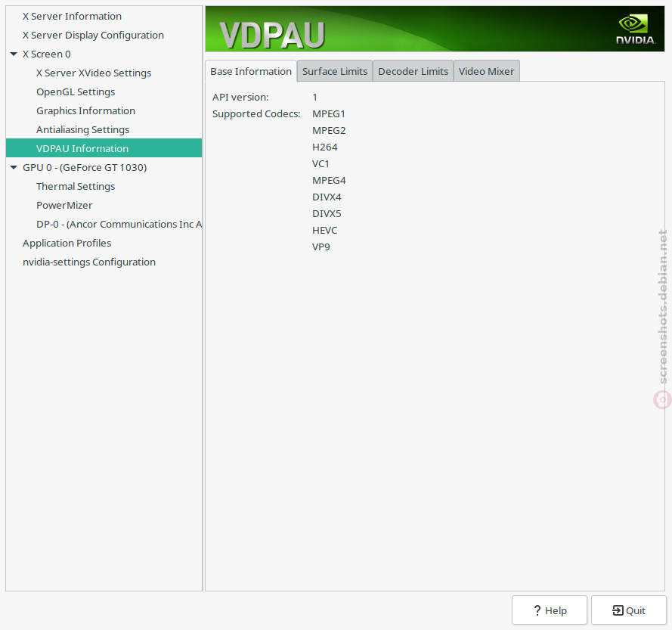672x630 pixels.
Task: Collapse the GPU 0 GeForce GT 1030 node
Action: pos(14,167)
